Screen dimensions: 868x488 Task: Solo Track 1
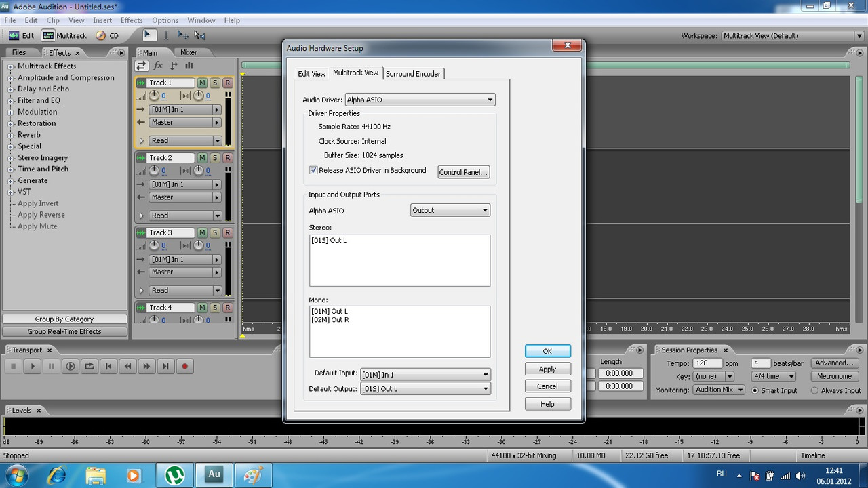[x=215, y=83]
